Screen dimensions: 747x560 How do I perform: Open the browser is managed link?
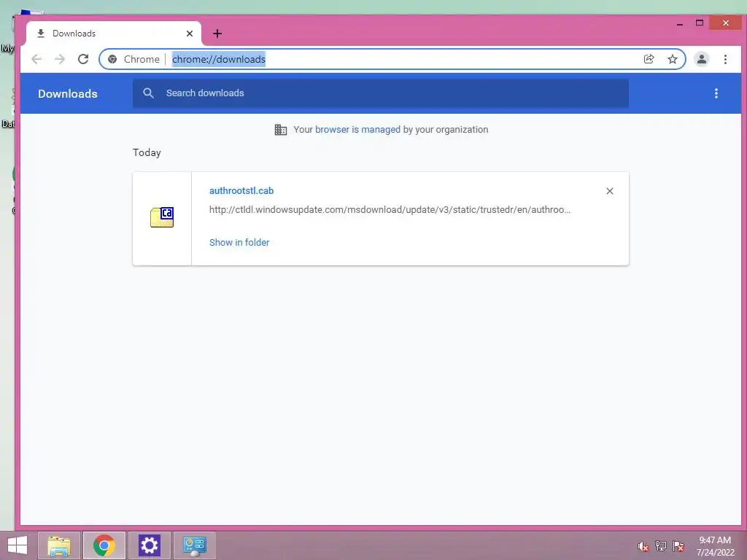[357, 130]
